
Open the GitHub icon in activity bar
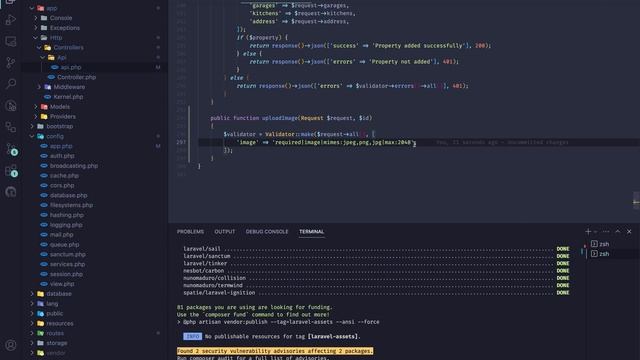(11, 192)
